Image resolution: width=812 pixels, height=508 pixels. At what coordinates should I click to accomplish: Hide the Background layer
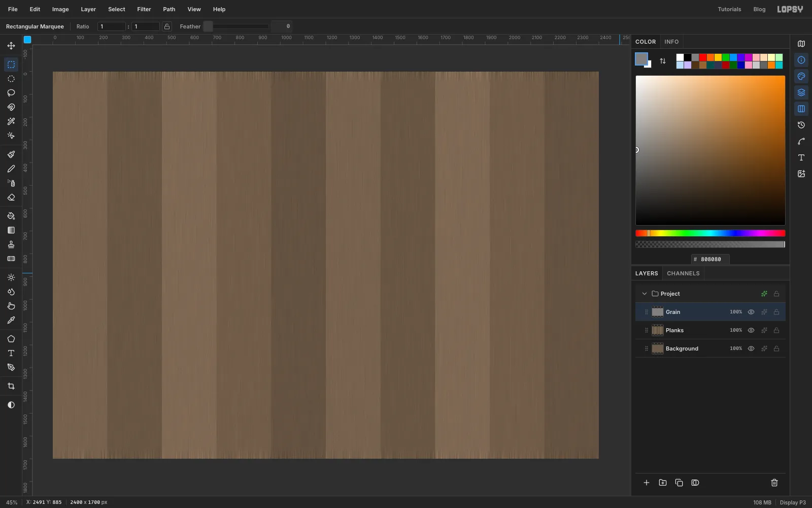751,348
